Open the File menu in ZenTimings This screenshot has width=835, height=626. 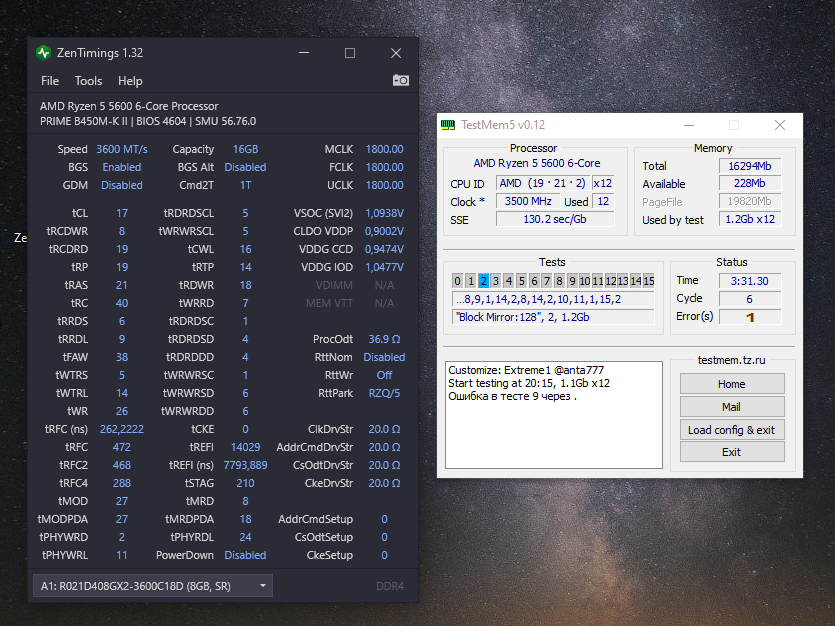tap(50, 81)
